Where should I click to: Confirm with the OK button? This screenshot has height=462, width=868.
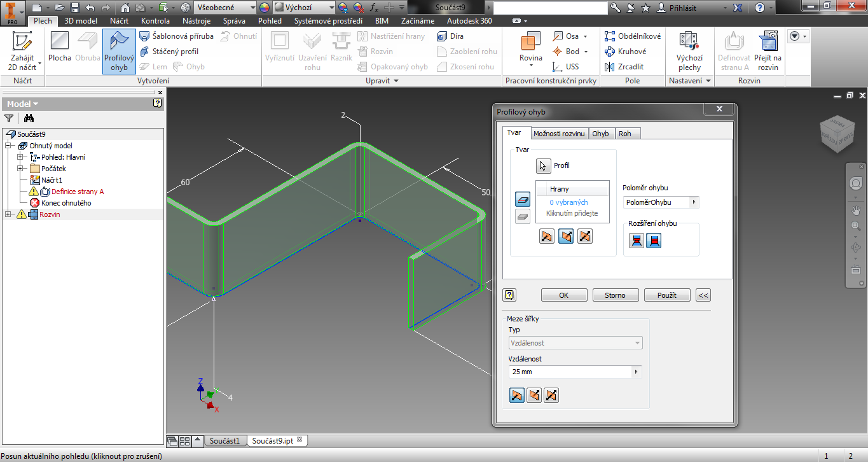pos(563,295)
